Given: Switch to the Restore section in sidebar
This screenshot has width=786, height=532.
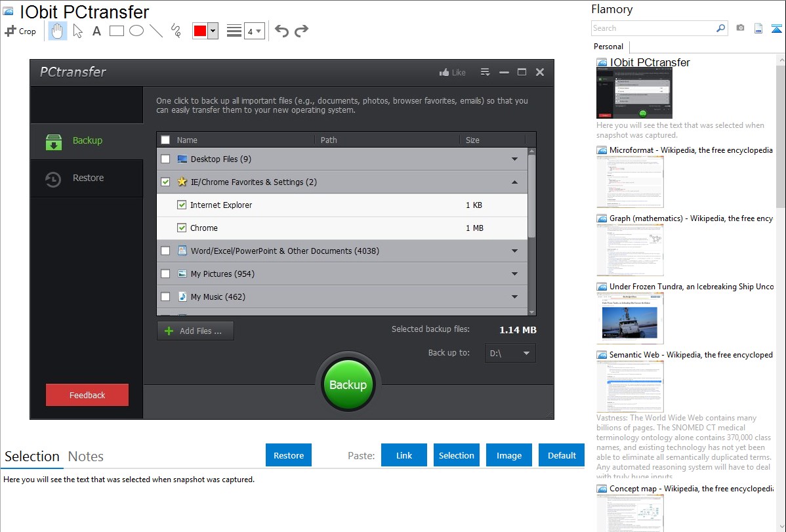Looking at the screenshot, I should pyautogui.click(x=87, y=178).
